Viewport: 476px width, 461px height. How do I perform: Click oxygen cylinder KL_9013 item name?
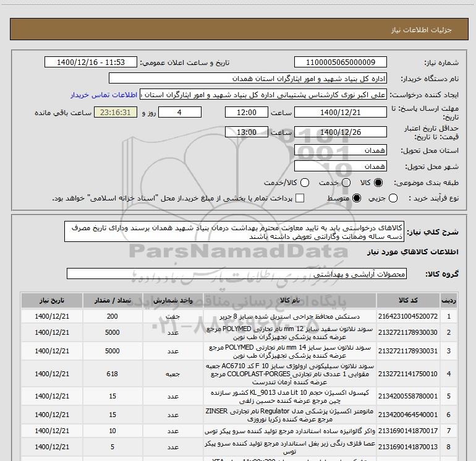[x=289, y=396]
